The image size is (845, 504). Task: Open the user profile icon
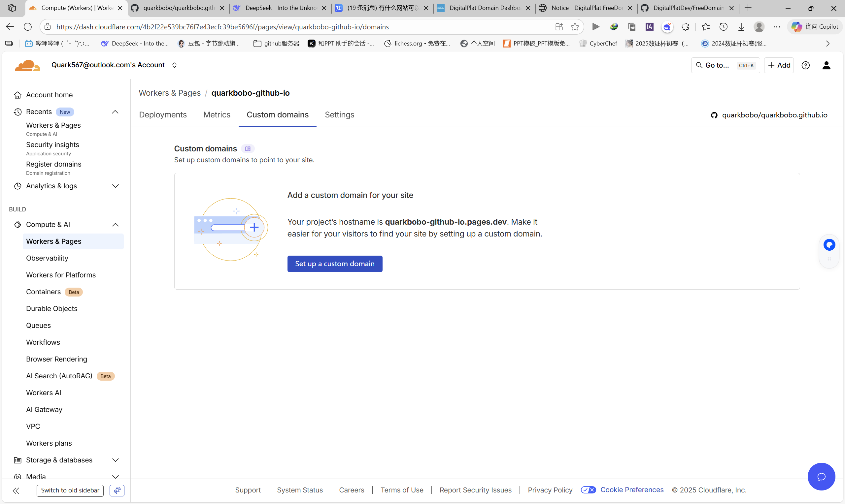click(x=826, y=65)
